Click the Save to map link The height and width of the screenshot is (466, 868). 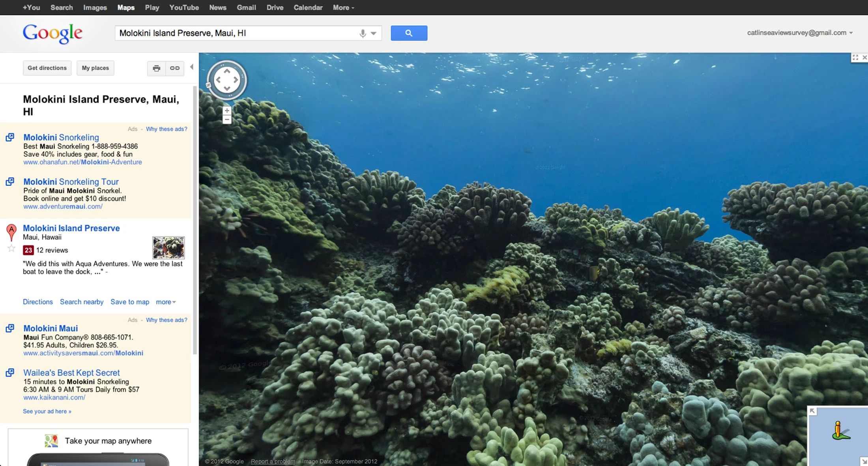(x=130, y=302)
